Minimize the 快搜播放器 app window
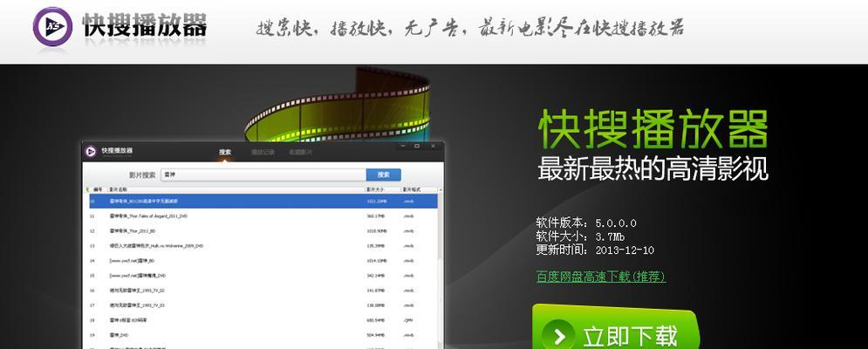Screen dimensions: 868x349 [x=404, y=147]
